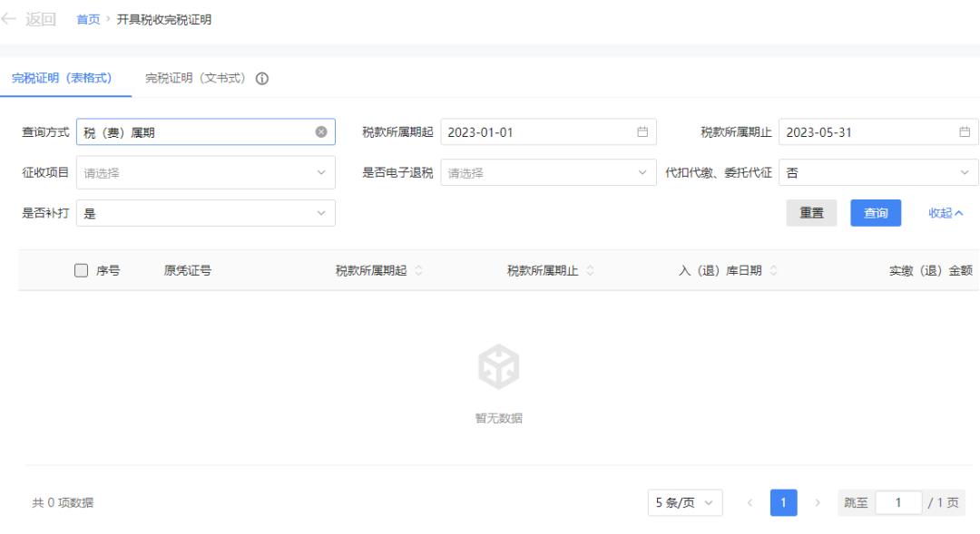Open the 是否电子退税 dropdown

click(548, 172)
